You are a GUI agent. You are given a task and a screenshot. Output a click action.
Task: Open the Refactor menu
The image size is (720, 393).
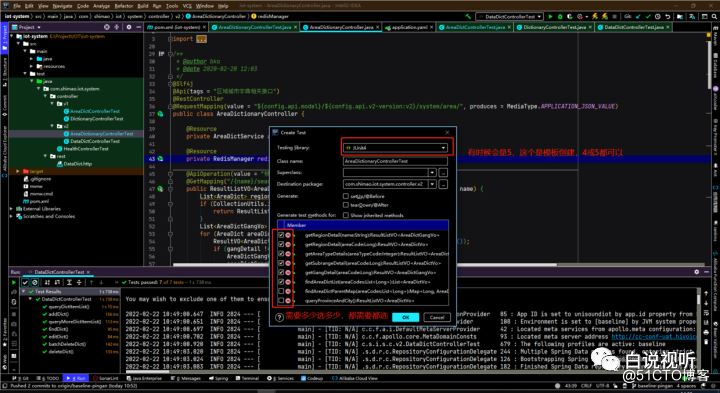(x=123, y=6)
